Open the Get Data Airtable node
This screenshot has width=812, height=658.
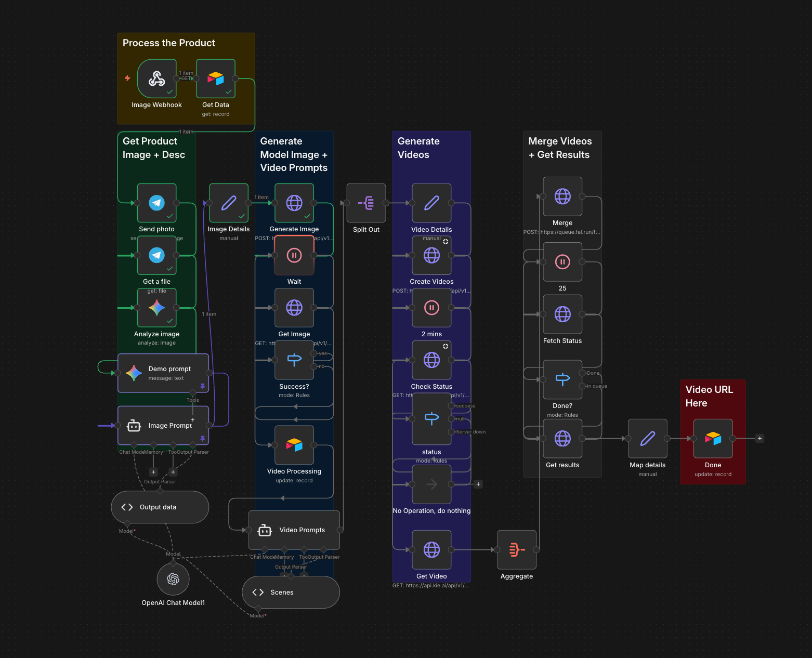tap(216, 78)
